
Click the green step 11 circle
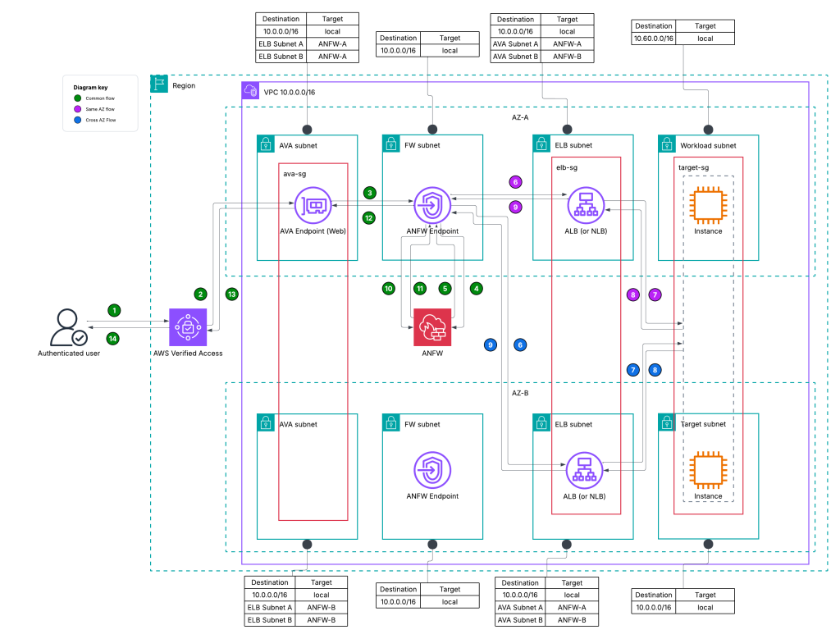420,289
